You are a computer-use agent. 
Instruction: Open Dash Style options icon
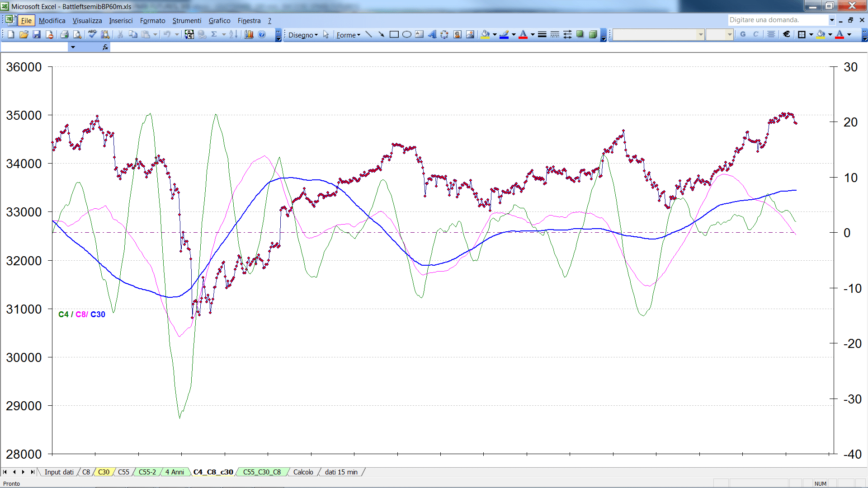click(x=555, y=34)
